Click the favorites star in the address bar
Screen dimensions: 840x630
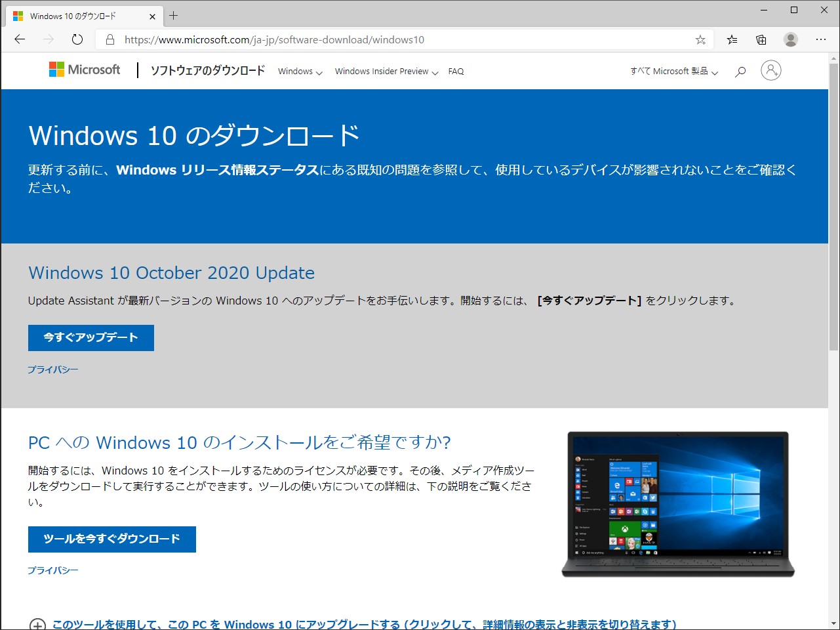tap(700, 39)
